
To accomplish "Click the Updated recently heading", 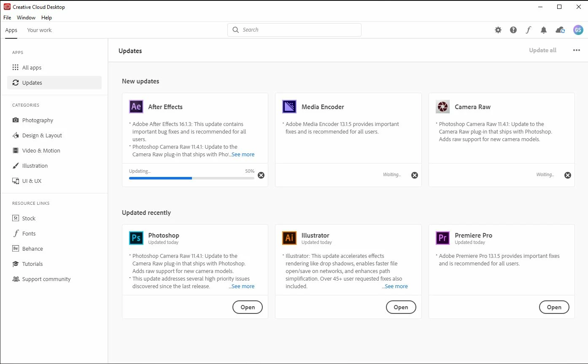I will pos(146,212).
